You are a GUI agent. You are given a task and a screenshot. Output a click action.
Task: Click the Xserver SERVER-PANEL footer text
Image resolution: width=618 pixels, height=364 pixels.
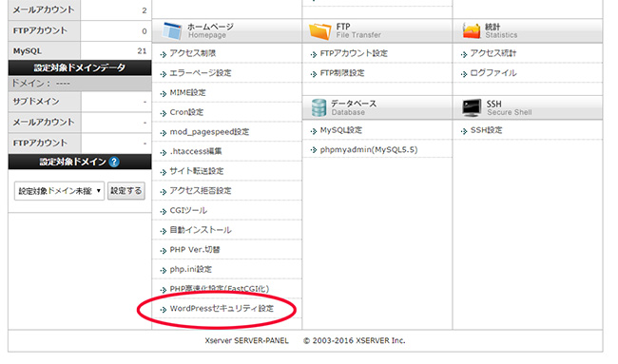coord(247,341)
